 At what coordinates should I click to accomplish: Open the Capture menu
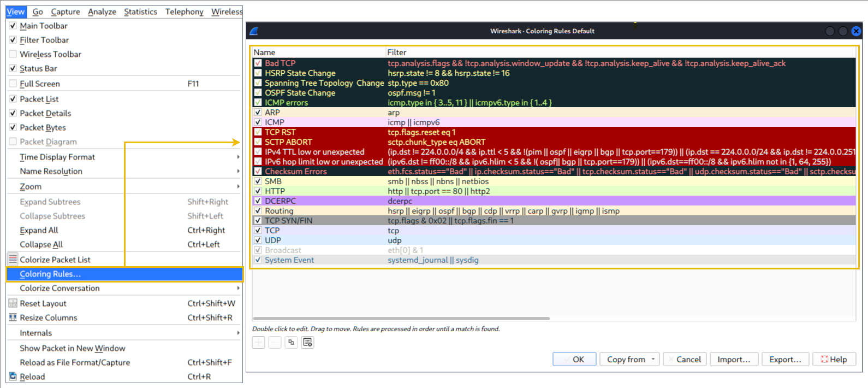pos(66,11)
